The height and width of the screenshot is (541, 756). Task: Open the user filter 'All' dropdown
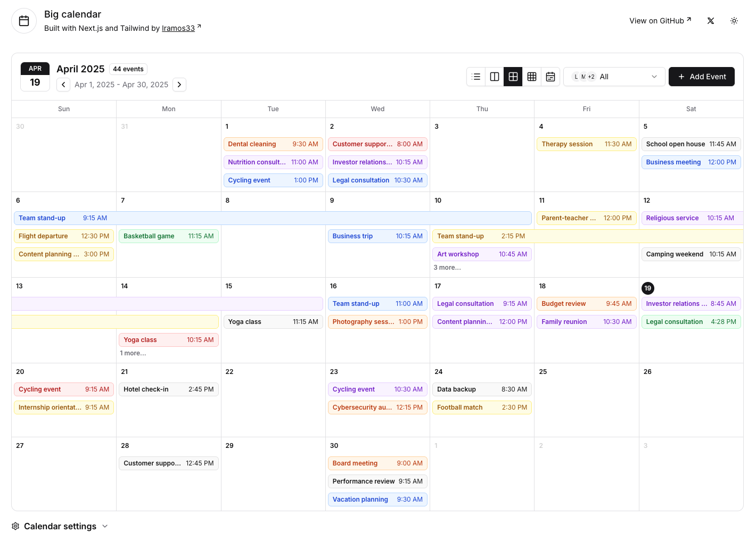(614, 77)
